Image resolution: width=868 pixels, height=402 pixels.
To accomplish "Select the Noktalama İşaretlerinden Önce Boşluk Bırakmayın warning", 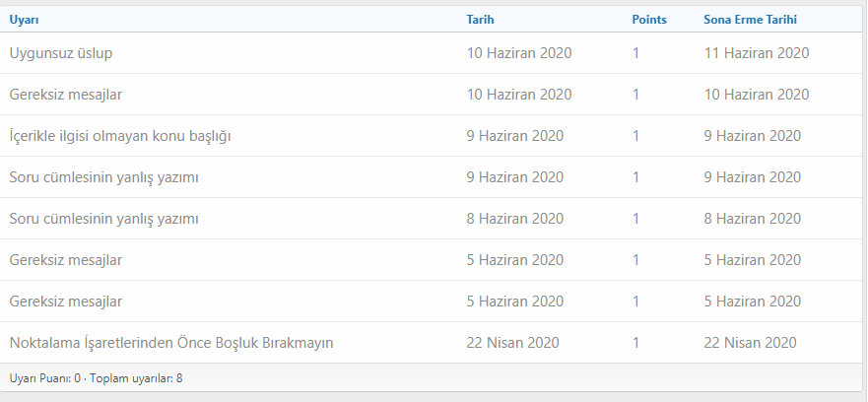I will tap(171, 343).
